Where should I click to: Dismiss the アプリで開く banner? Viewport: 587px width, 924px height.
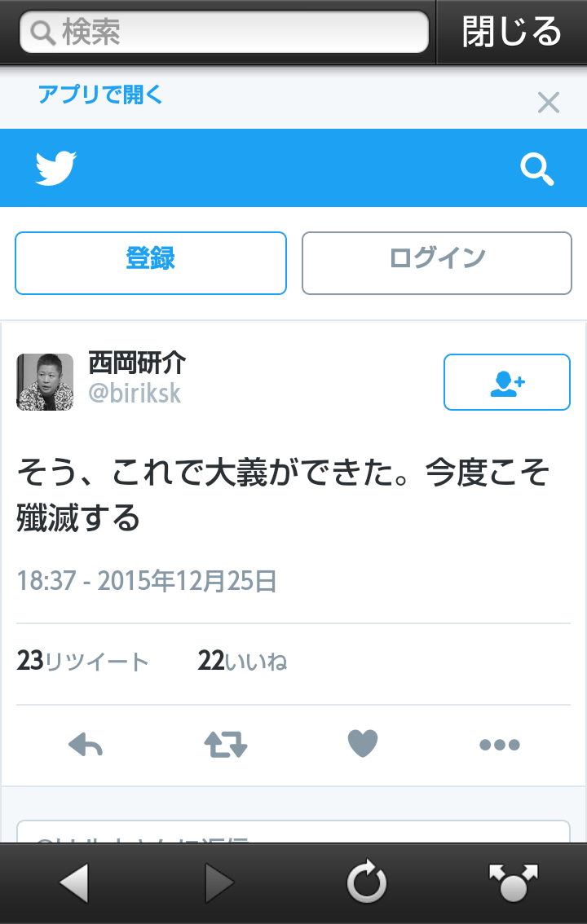549,103
